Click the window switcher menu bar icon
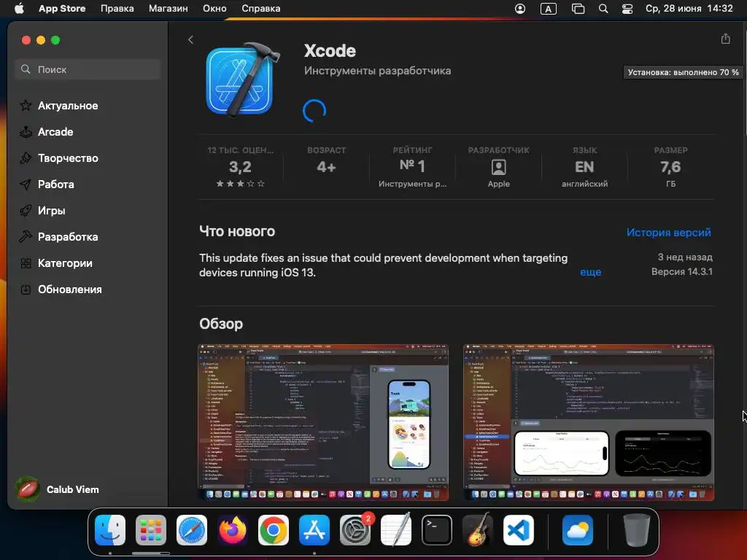Screen dimensions: 747x560 pyautogui.click(x=578, y=9)
